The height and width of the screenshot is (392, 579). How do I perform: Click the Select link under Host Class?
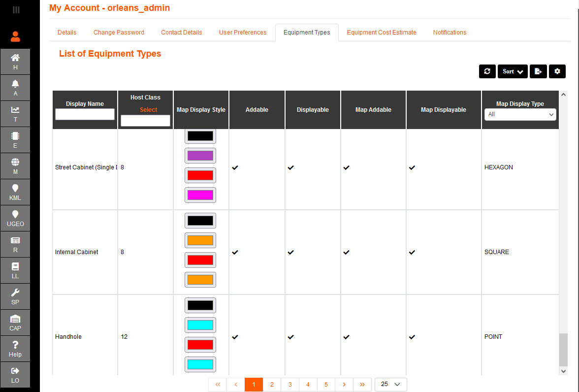[148, 110]
